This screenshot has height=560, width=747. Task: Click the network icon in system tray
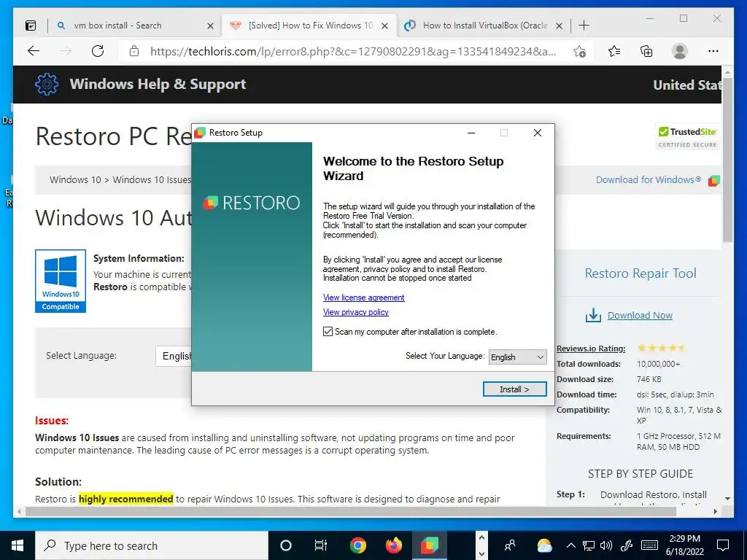point(589,545)
